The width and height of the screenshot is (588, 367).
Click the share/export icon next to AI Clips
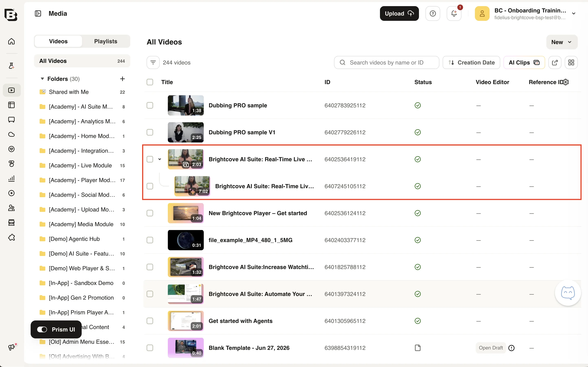pos(555,63)
